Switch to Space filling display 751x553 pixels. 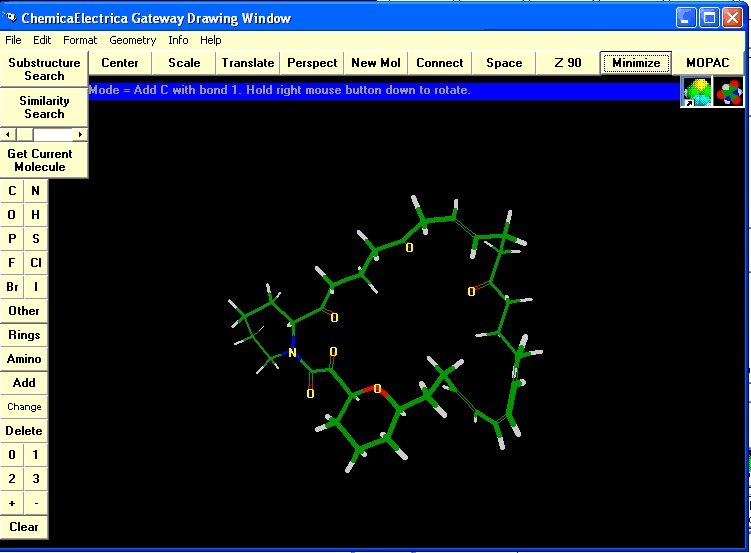click(x=504, y=63)
